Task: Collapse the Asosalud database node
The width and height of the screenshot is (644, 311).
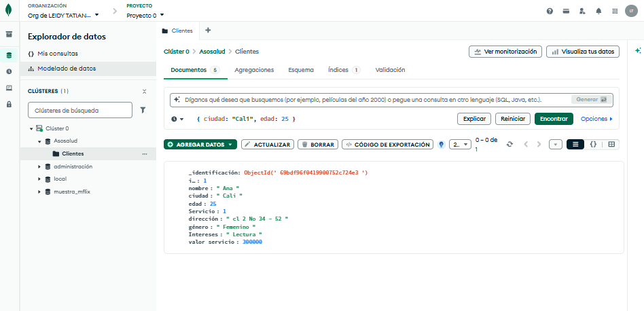Action: click(x=39, y=141)
